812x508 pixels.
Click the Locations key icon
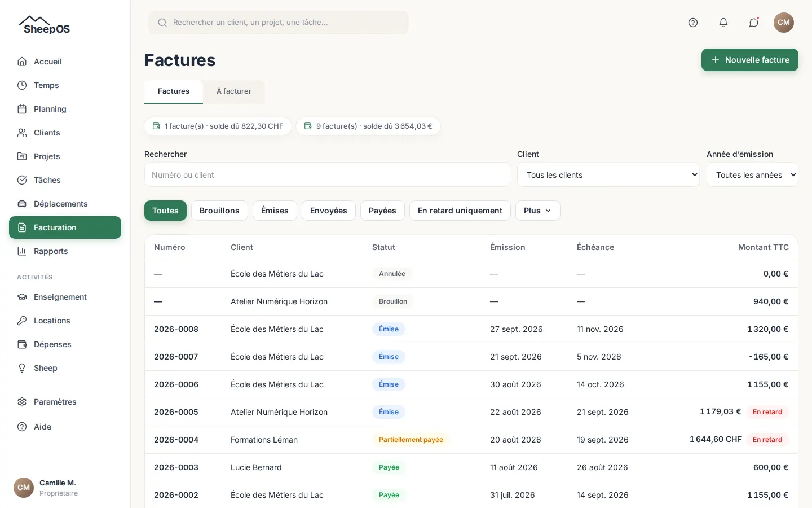[22, 321]
